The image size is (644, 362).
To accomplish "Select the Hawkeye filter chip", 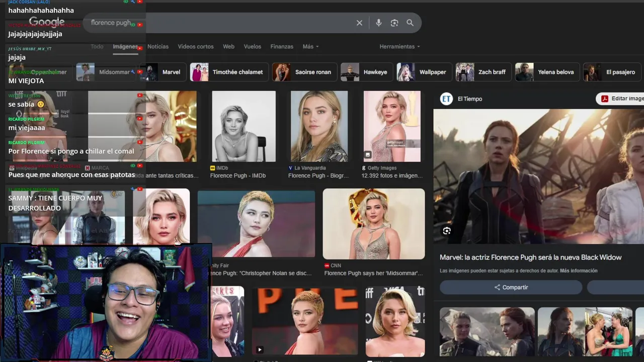I will (367, 72).
